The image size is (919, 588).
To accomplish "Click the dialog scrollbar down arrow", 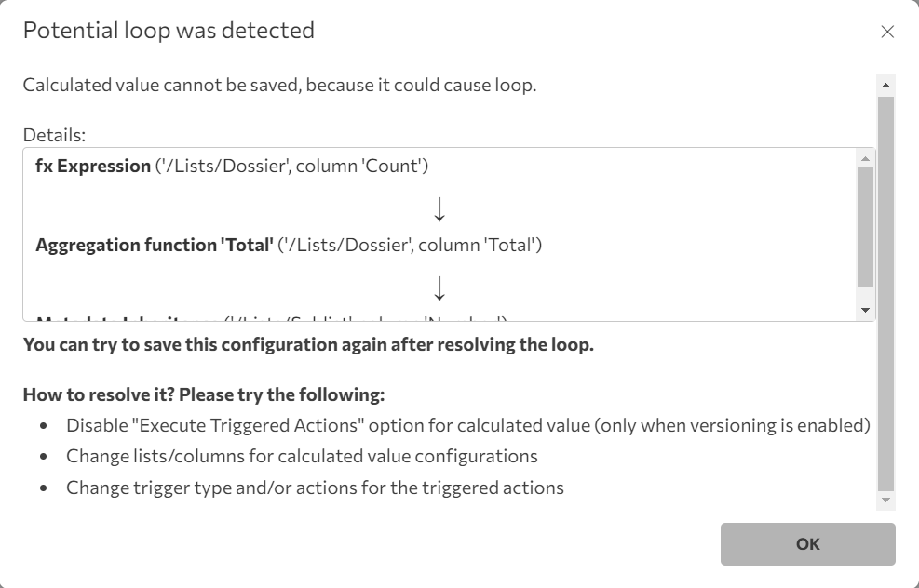I will (885, 501).
